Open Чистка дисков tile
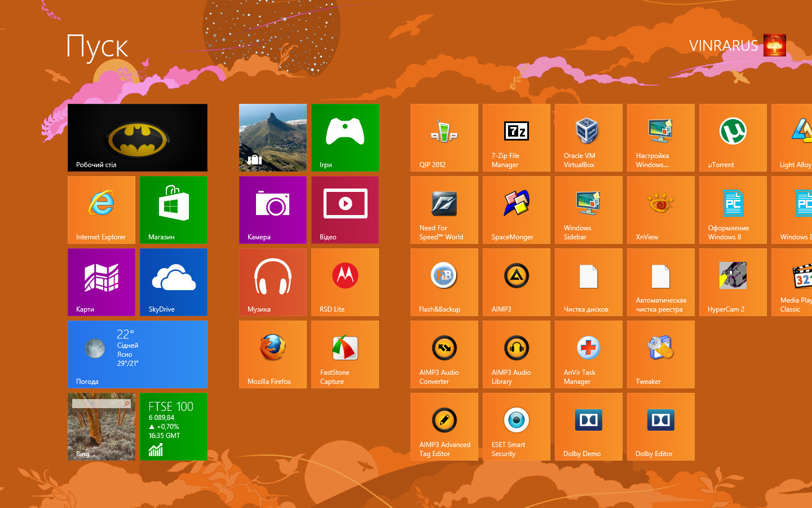 pos(589,282)
